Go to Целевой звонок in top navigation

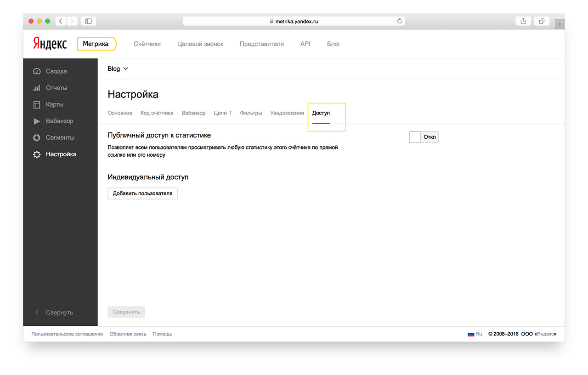point(200,44)
